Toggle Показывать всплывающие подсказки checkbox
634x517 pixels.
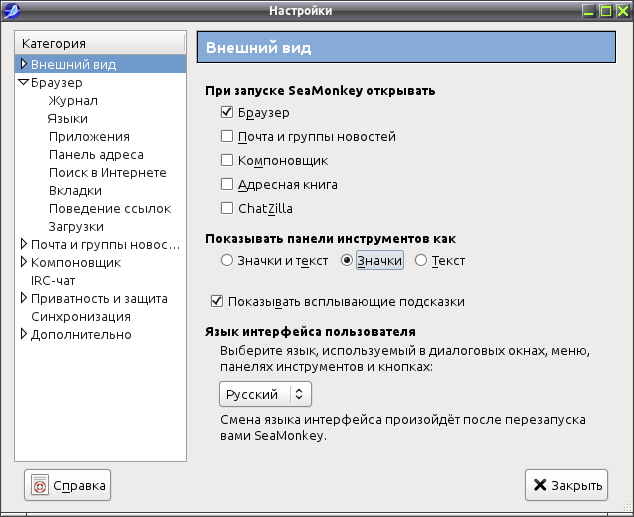click(217, 301)
